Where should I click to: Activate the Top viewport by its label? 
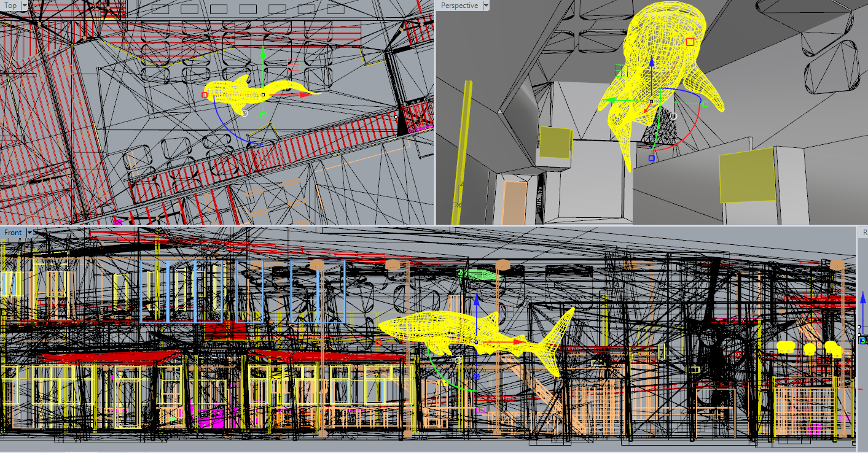pos(10,6)
